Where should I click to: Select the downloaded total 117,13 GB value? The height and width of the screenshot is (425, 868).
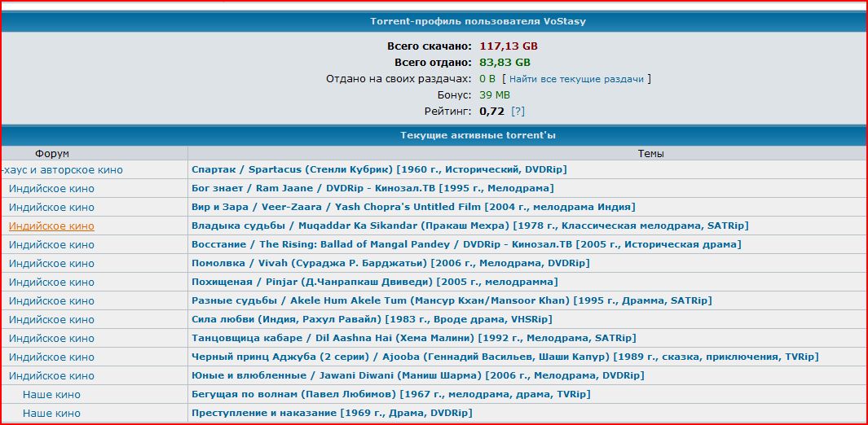click(x=509, y=46)
